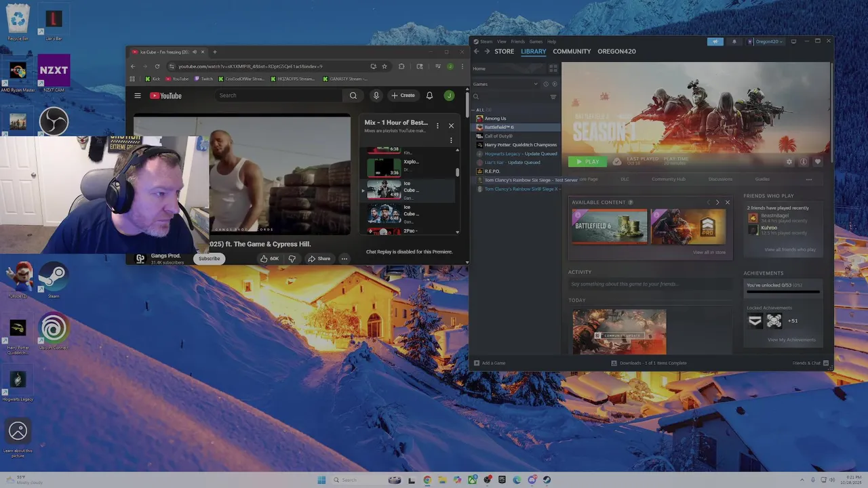The height and width of the screenshot is (488, 868).
Task: Bookmark this page with the star icon
Action: 384,66
